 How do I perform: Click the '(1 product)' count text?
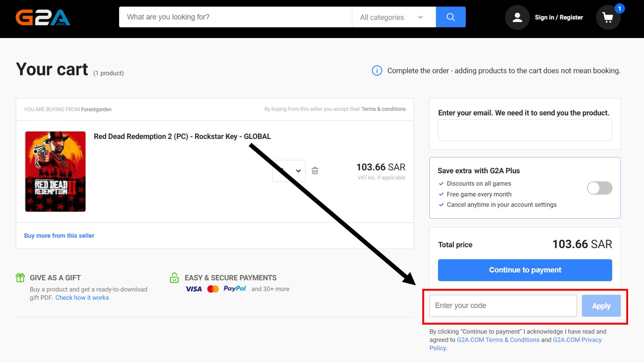[x=108, y=73]
